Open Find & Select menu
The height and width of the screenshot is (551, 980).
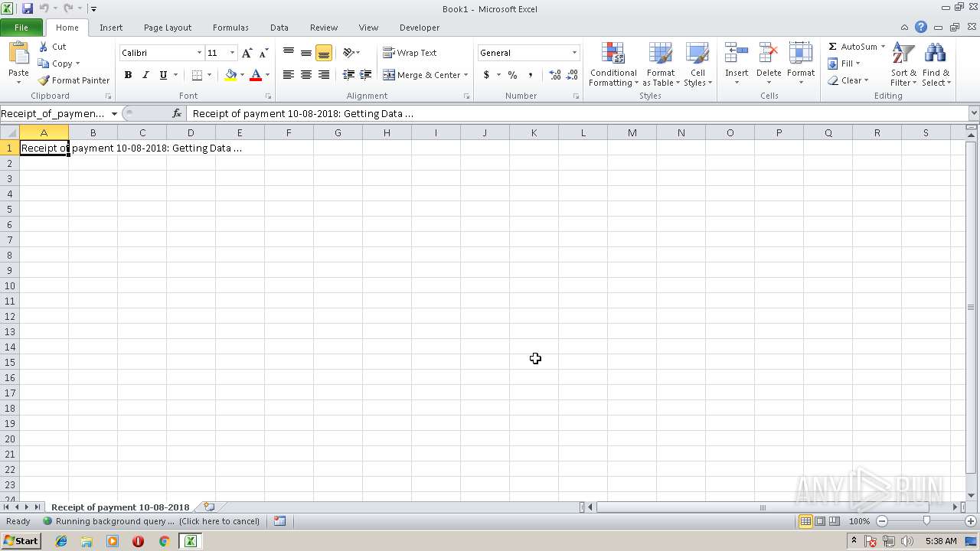936,65
